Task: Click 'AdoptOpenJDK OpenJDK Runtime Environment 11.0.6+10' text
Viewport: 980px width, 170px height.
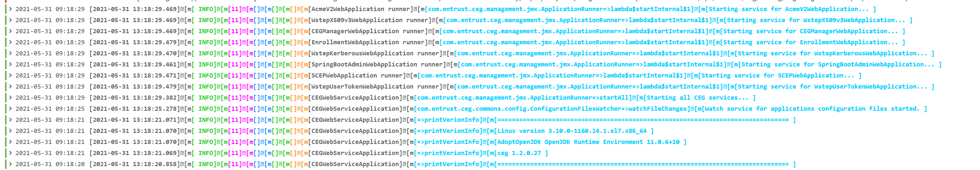Action: pyautogui.click(x=588, y=142)
